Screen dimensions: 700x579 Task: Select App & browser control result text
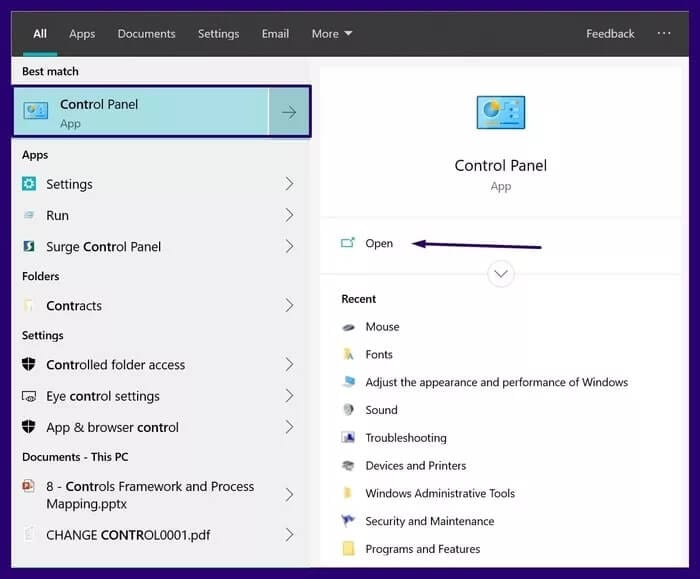[112, 427]
